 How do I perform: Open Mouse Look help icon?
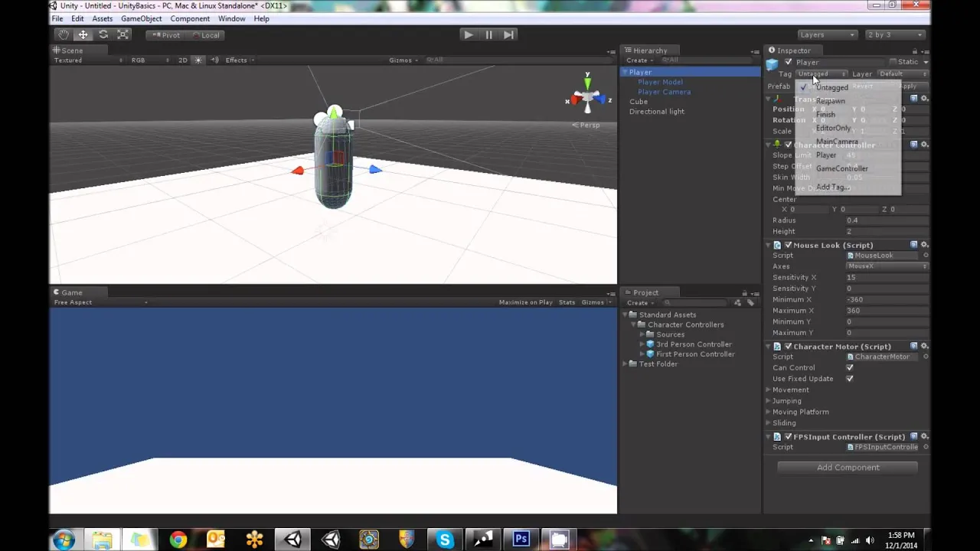(x=913, y=245)
